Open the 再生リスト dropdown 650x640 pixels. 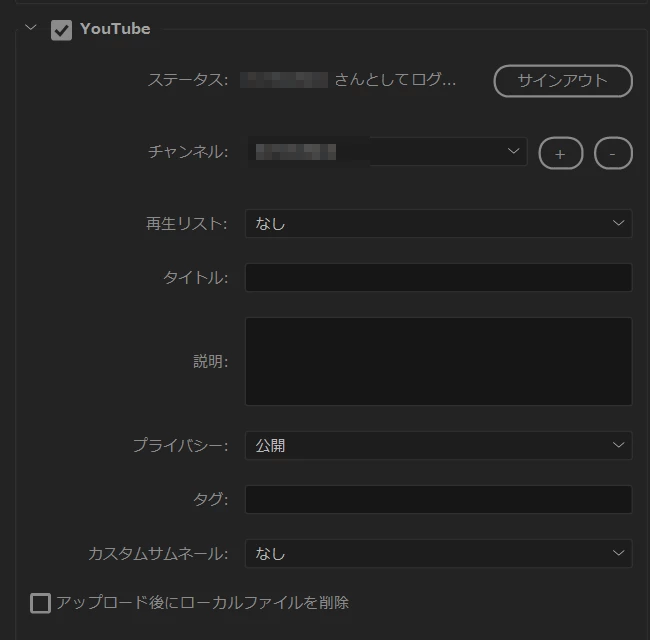pos(439,223)
